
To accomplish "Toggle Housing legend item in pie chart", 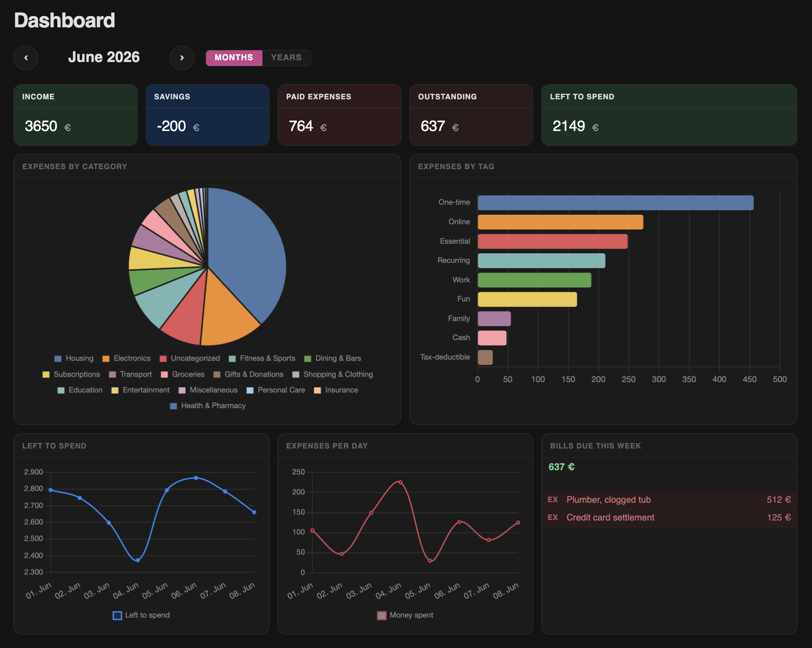I will (74, 358).
